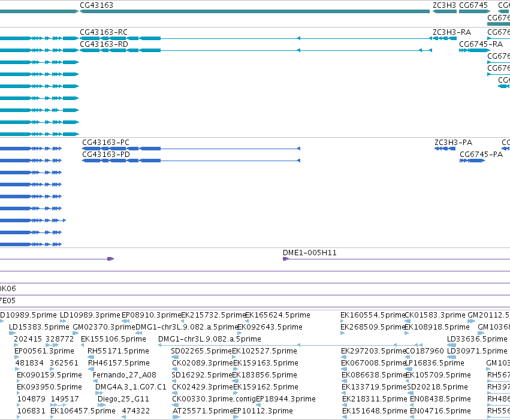
Task: Select the EK183856.5prime EST label
Action: 265,375
